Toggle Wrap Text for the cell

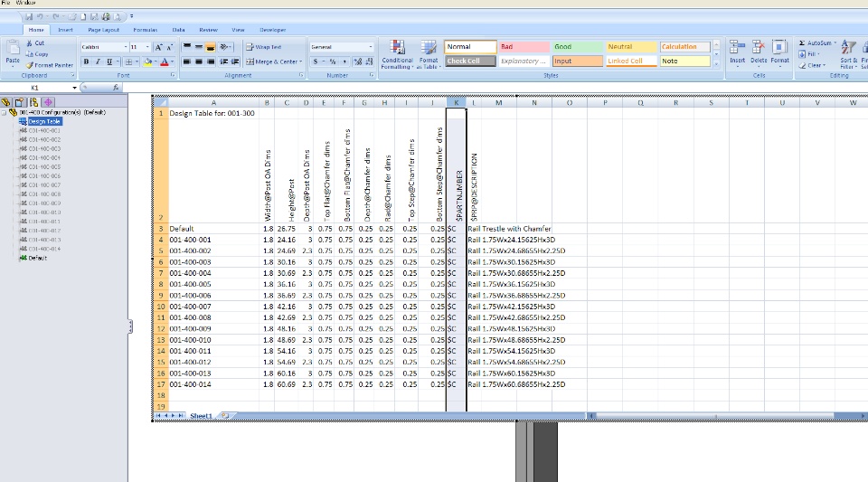tap(263, 47)
